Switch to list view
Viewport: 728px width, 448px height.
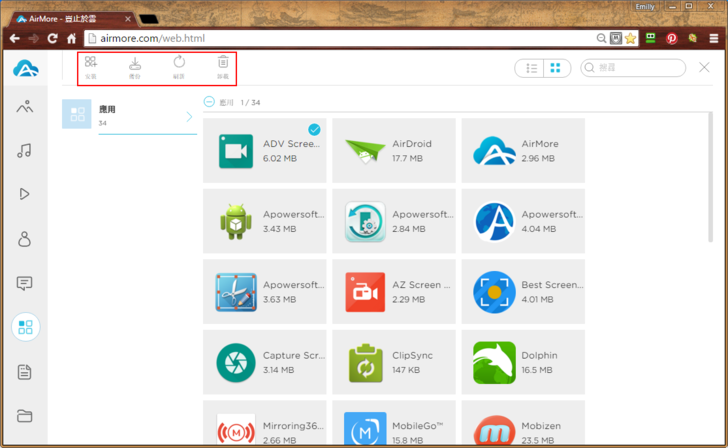click(x=531, y=68)
